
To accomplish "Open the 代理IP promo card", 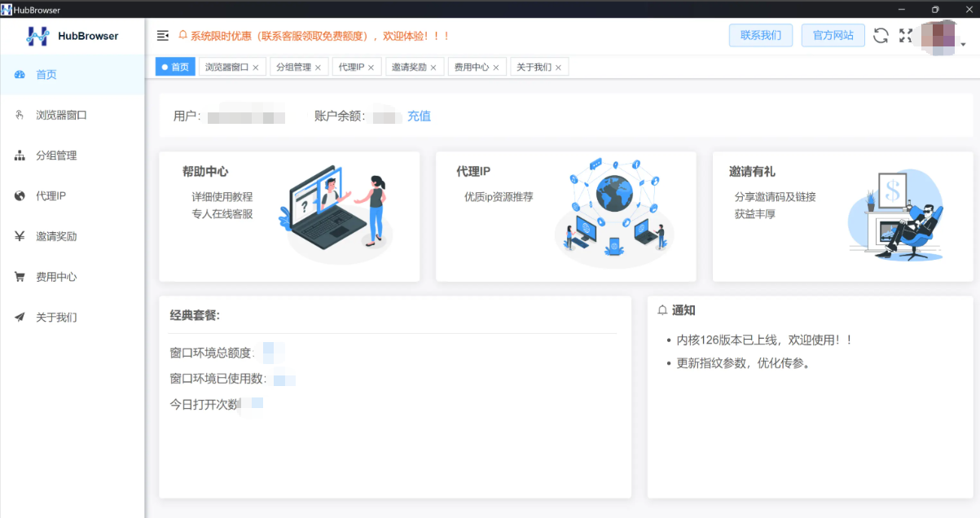I will tap(566, 217).
